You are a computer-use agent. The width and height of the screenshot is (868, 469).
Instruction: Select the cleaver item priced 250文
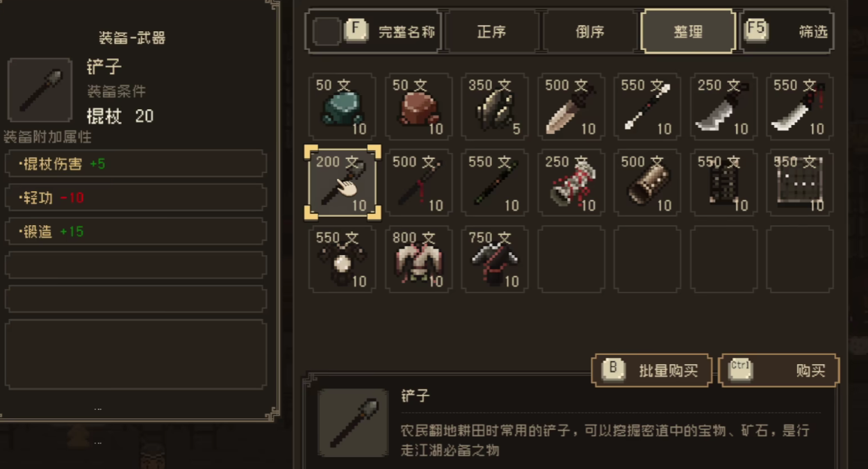click(723, 106)
